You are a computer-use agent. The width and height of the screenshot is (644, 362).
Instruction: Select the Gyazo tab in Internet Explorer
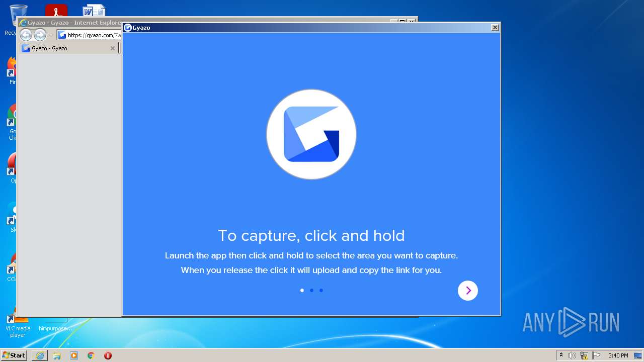tap(68, 48)
